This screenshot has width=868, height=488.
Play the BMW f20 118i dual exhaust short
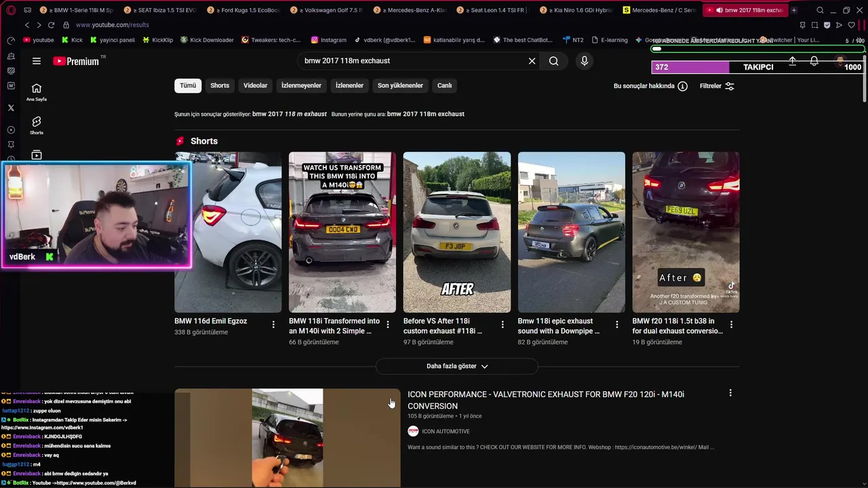pos(686,232)
